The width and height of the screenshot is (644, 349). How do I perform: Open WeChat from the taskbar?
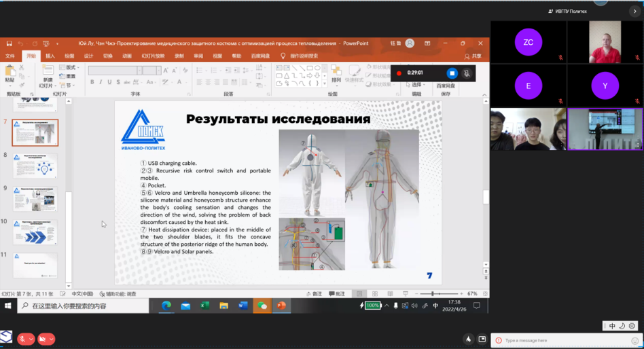262,306
